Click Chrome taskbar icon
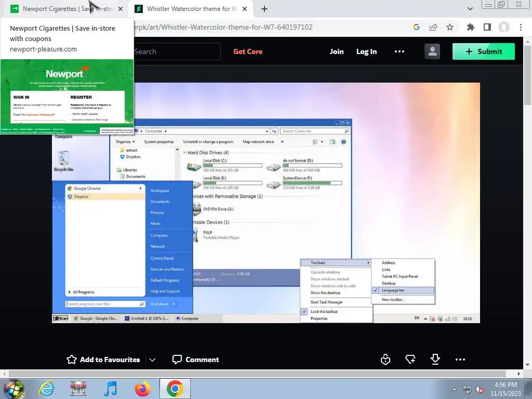This screenshot has width=532, height=399. [x=175, y=389]
